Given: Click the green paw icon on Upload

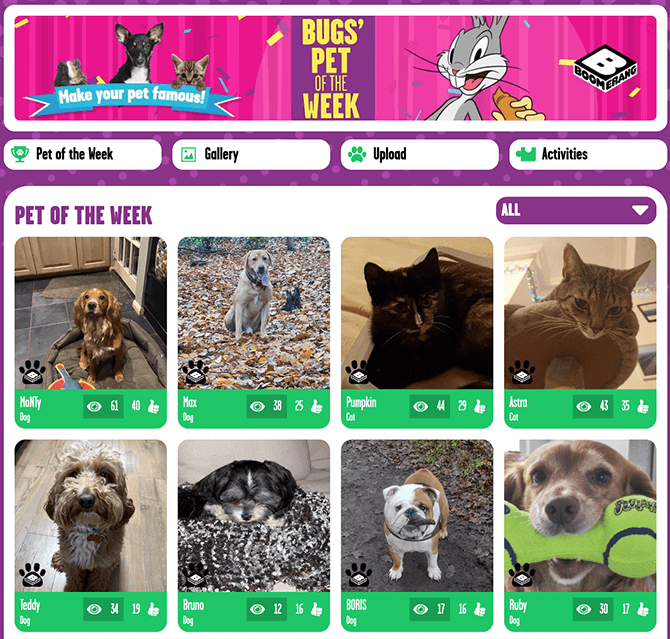Looking at the screenshot, I should (x=357, y=154).
